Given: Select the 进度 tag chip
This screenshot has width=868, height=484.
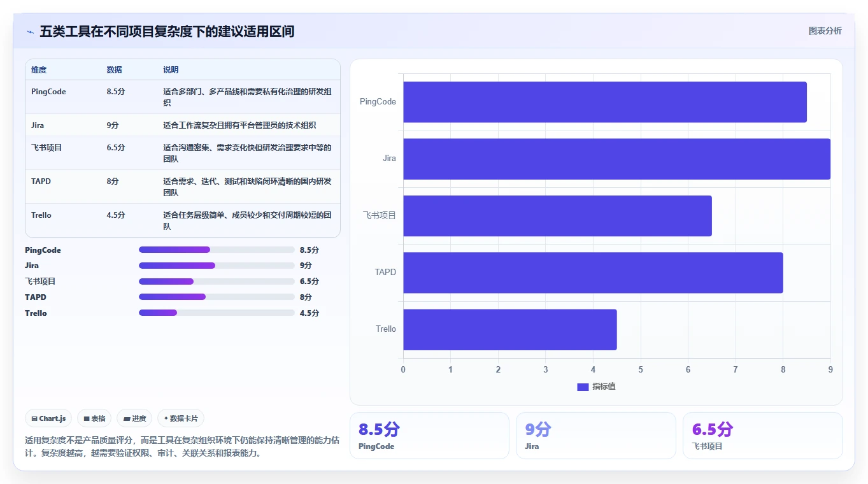Looking at the screenshot, I should (x=134, y=418).
